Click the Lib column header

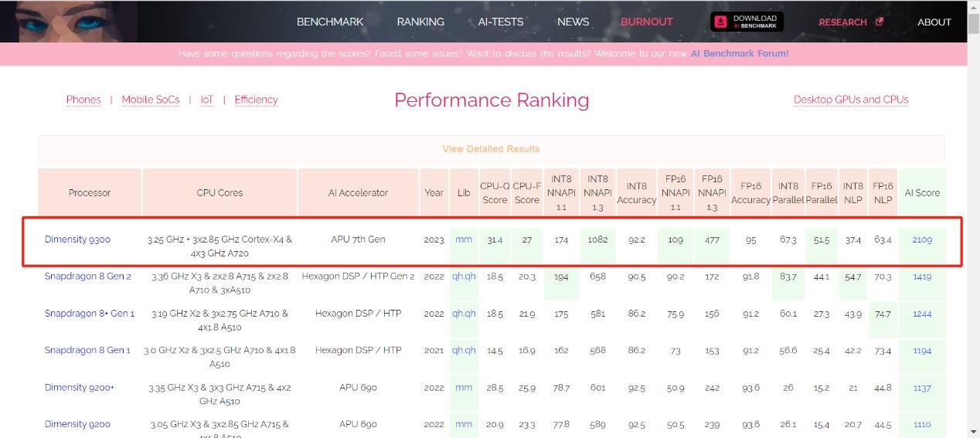(464, 193)
